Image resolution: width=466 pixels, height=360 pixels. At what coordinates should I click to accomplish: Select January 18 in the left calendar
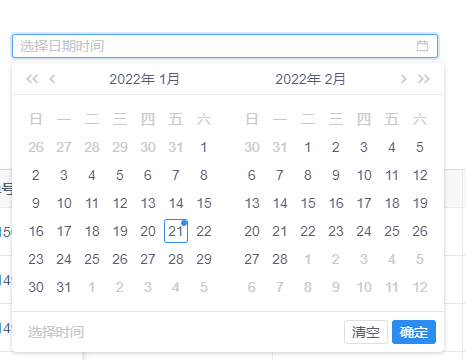92,231
